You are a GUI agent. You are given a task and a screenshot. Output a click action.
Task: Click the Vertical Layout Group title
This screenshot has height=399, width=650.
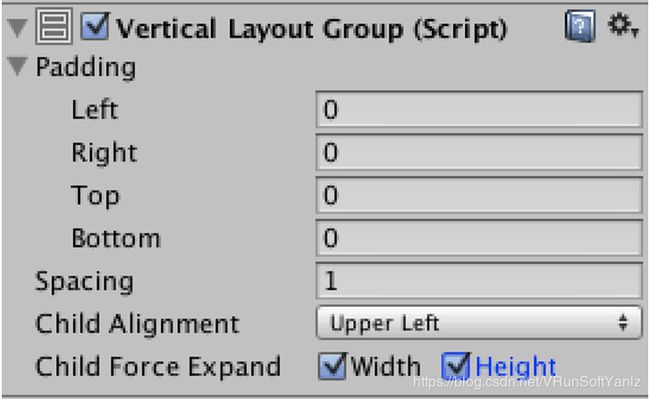click(x=311, y=29)
